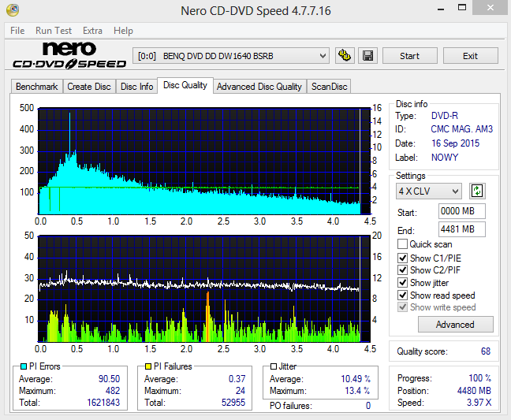The height and width of the screenshot is (420, 511).
Task: Click the Nero app icon in title bar
Action: click(x=13, y=10)
